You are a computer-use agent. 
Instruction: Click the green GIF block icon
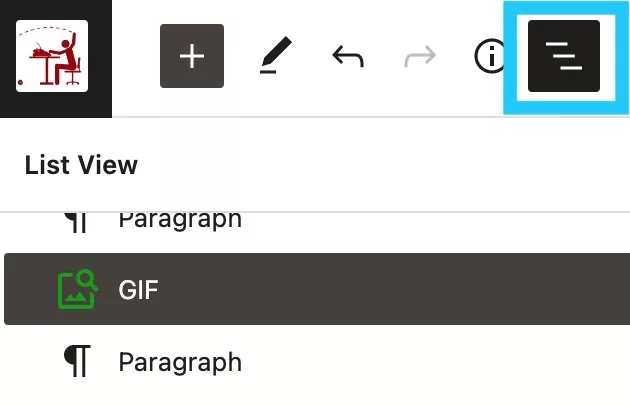coord(78,289)
